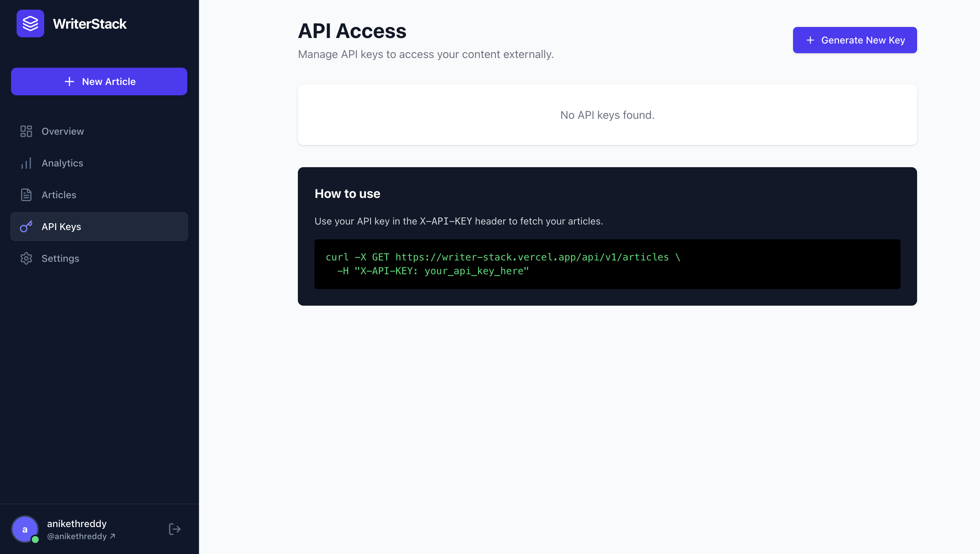
Task: Click the logout icon next to anikethreddy
Action: coord(175,529)
